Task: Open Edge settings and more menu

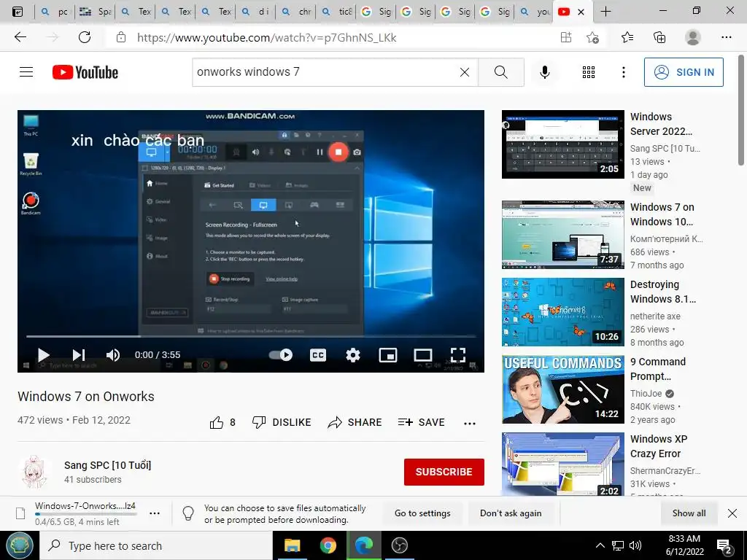Action: click(726, 37)
